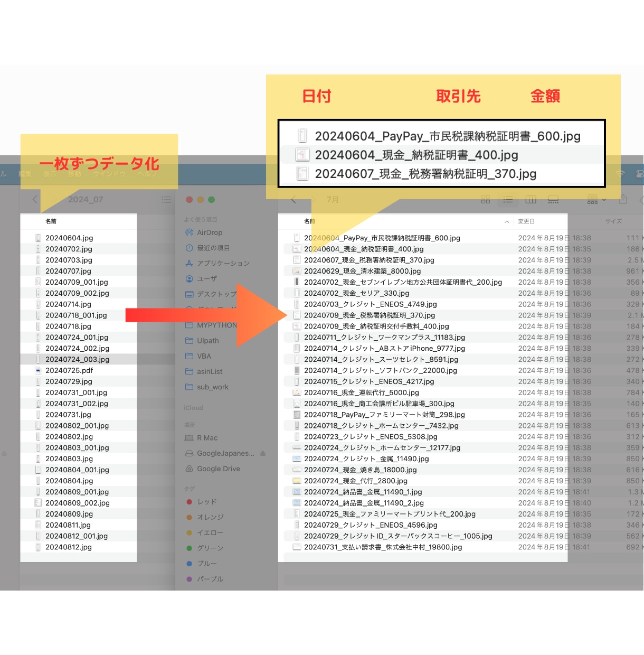Switch 7月 window to icon view

click(x=486, y=200)
